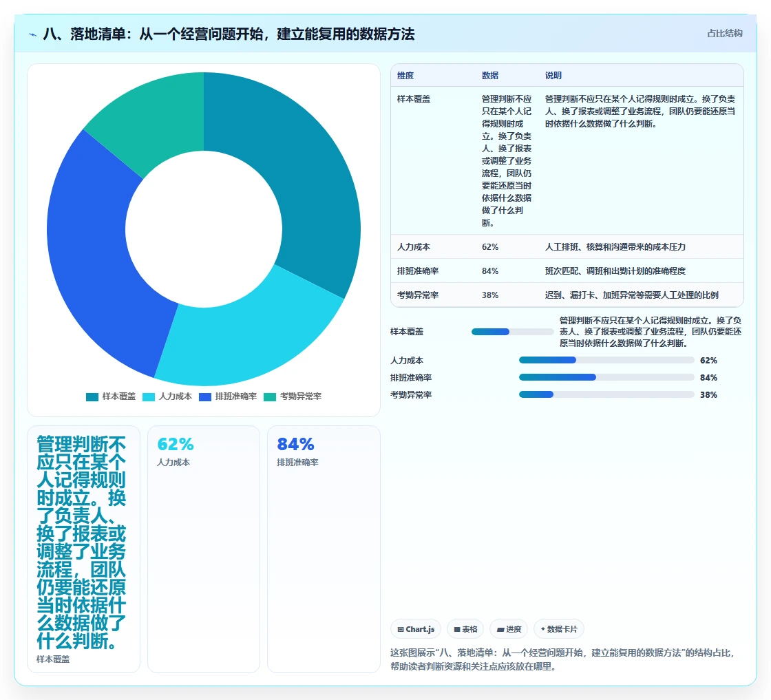Click 班次匹配、调班 description cell
Viewport: 771px width, 700px height.
click(x=615, y=271)
